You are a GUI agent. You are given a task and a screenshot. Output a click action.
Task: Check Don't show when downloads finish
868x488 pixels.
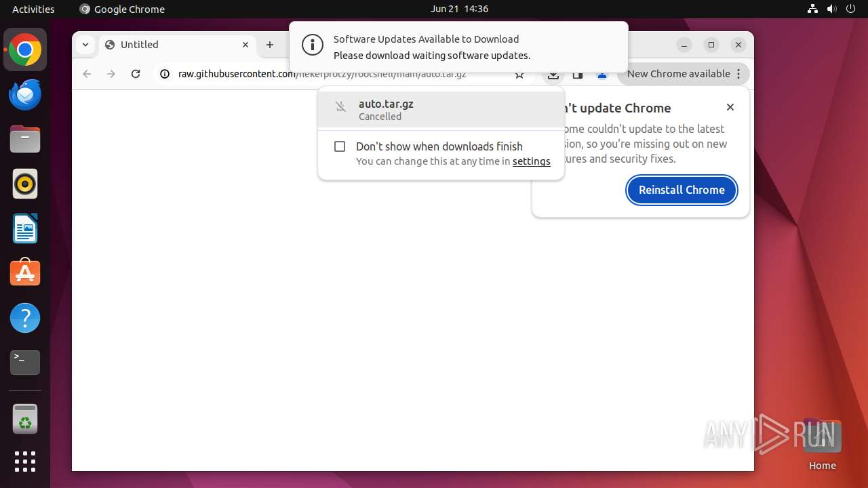point(340,146)
